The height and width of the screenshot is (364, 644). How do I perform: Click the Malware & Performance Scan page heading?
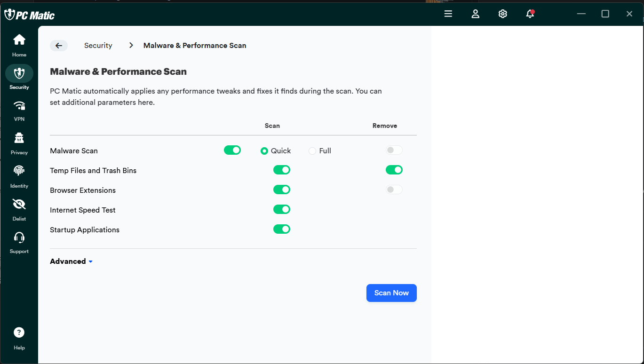119,71
